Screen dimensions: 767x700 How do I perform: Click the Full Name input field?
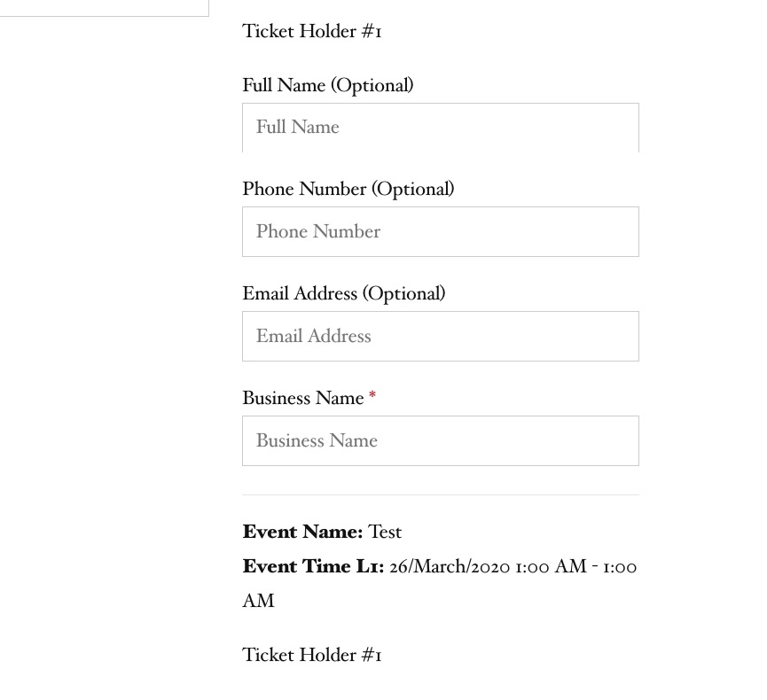pyautogui.click(x=440, y=128)
